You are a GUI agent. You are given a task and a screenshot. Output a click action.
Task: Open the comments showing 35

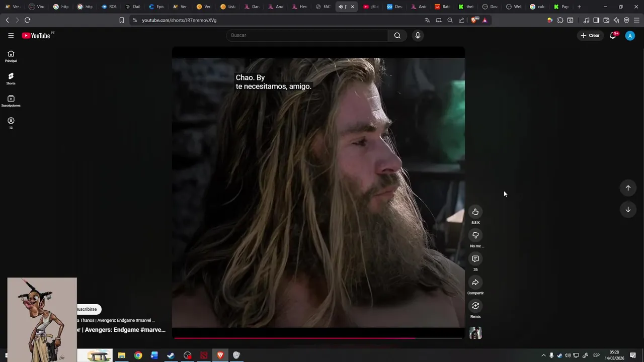point(475,258)
